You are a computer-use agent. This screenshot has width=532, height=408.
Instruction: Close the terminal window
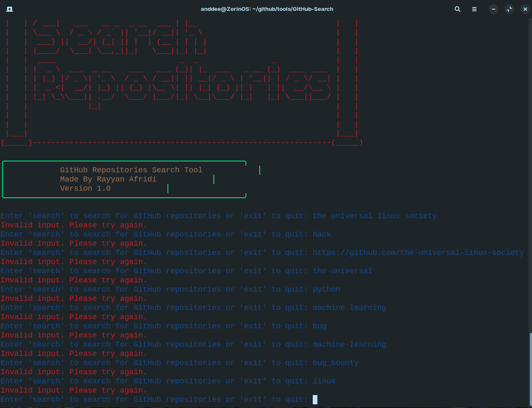point(525,9)
